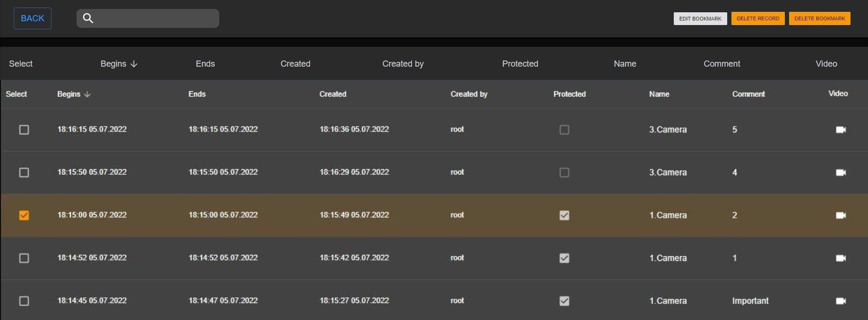The width and height of the screenshot is (868, 320).
Task: Select the 18:16:15 bookmark row checkbox
Action: coord(24,130)
